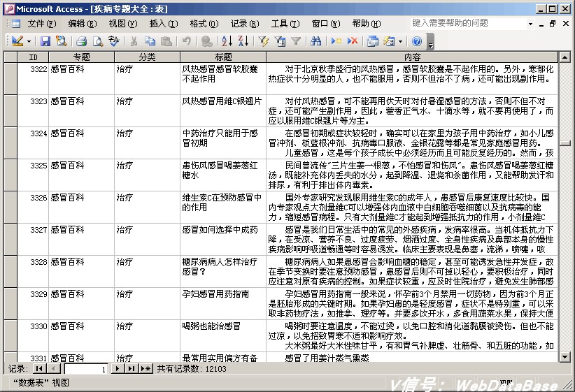Open Print Preview
575x392 pixels.
tap(97, 41)
